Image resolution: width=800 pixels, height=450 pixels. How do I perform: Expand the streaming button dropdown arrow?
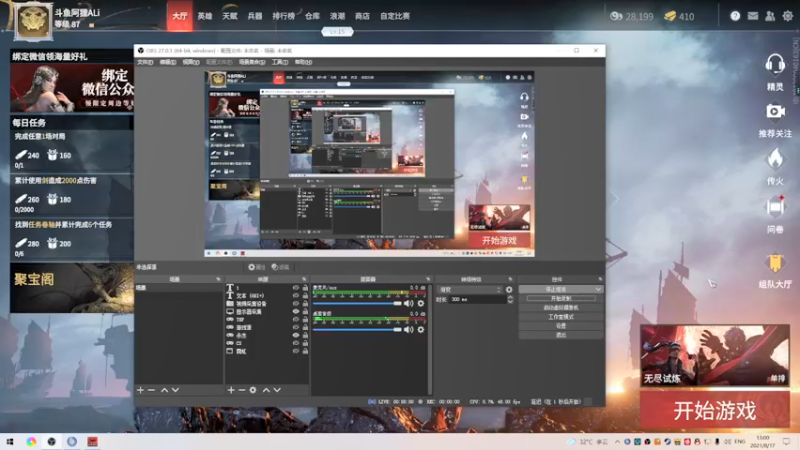(x=597, y=289)
